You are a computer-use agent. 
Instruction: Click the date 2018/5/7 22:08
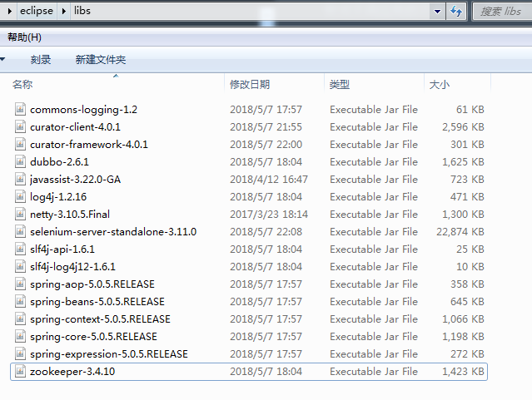tap(266, 232)
